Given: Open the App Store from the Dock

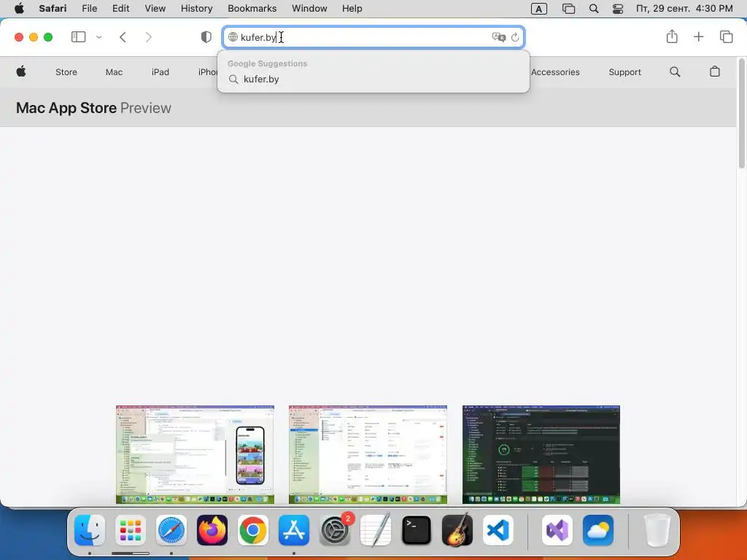Looking at the screenshot, I should click(x=294, y=530).
